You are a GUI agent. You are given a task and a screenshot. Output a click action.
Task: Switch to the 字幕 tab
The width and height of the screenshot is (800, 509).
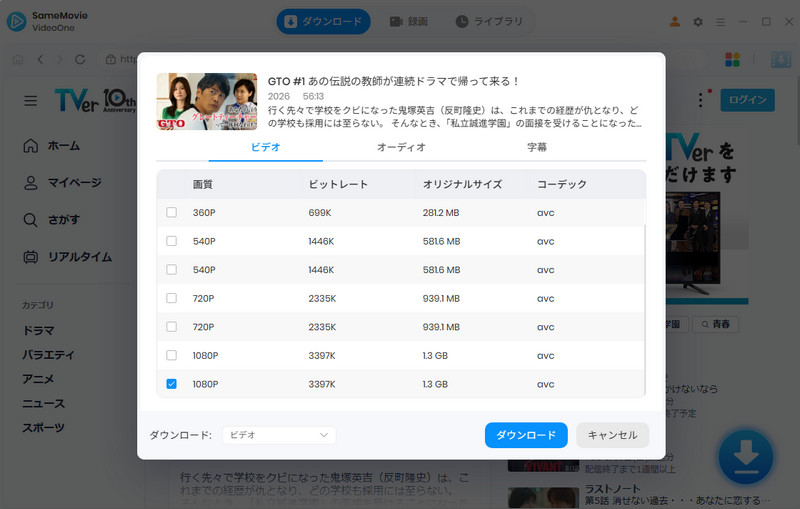point(537,147)
